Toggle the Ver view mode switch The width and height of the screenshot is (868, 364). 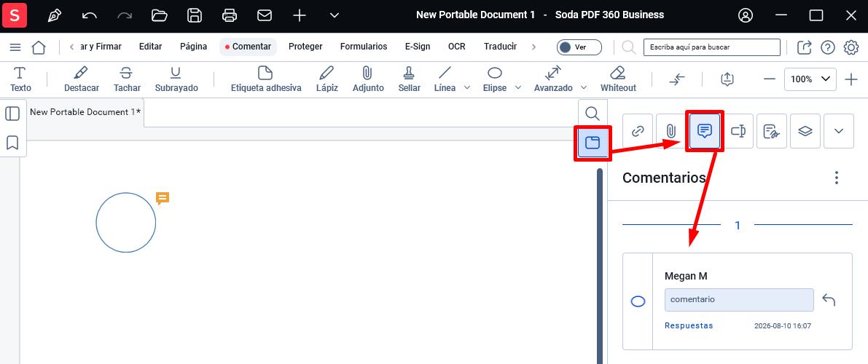[579, 47]
